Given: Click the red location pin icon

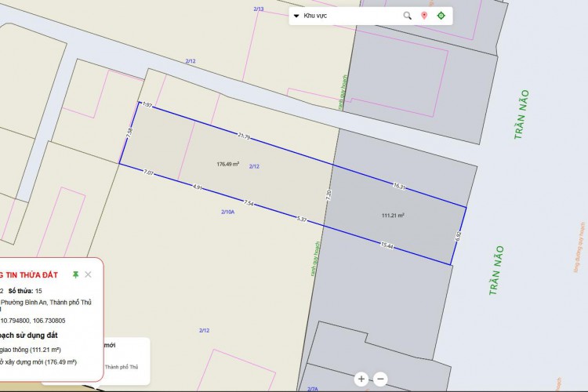Looking at the screenshot, I should coord(424,16).
